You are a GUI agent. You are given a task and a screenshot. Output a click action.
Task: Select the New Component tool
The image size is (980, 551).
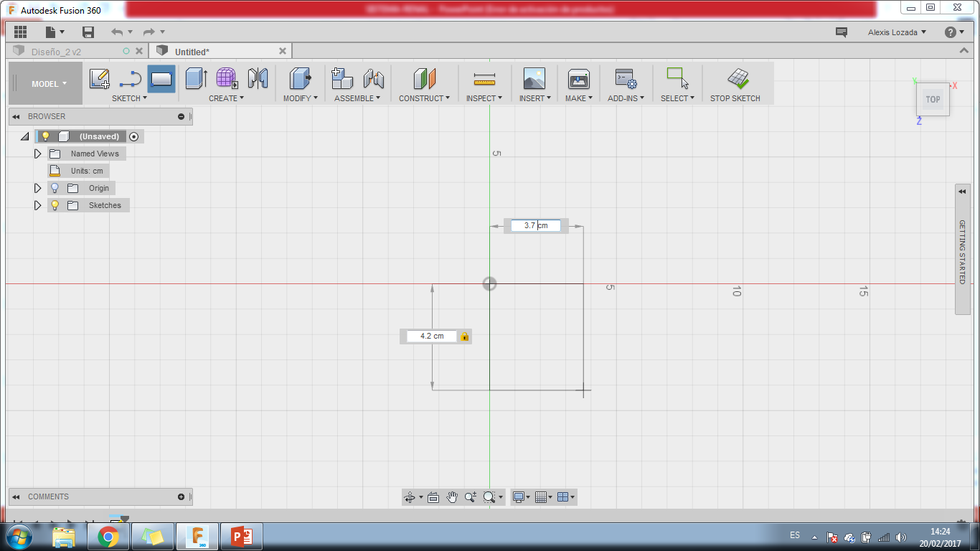pos(342,79)
